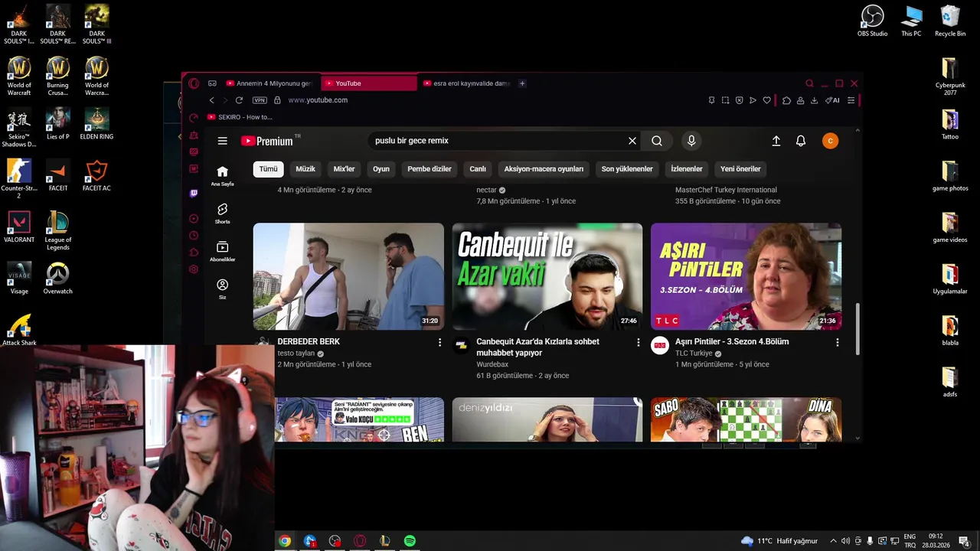Play 'Canbequit ile Azar vakti' thumbnail

click(x=547, y=276)
